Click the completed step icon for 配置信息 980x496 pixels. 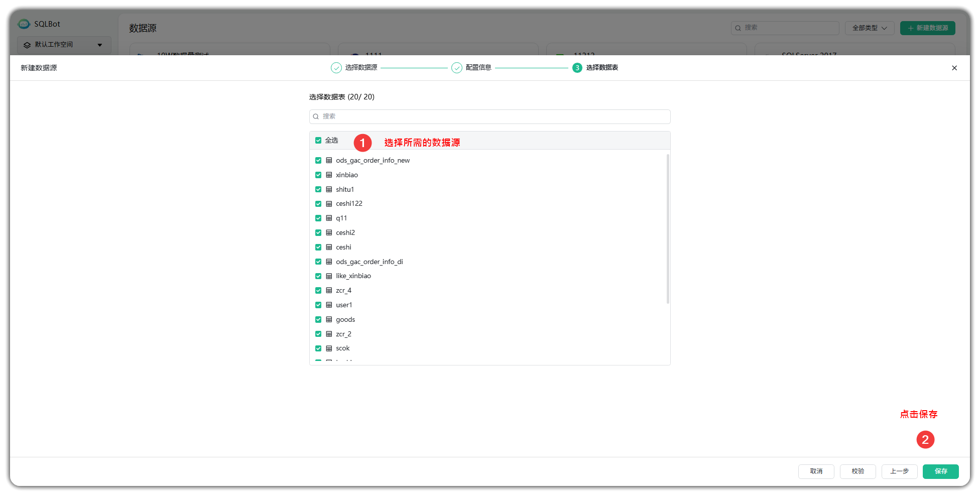(x=456, y=68)
